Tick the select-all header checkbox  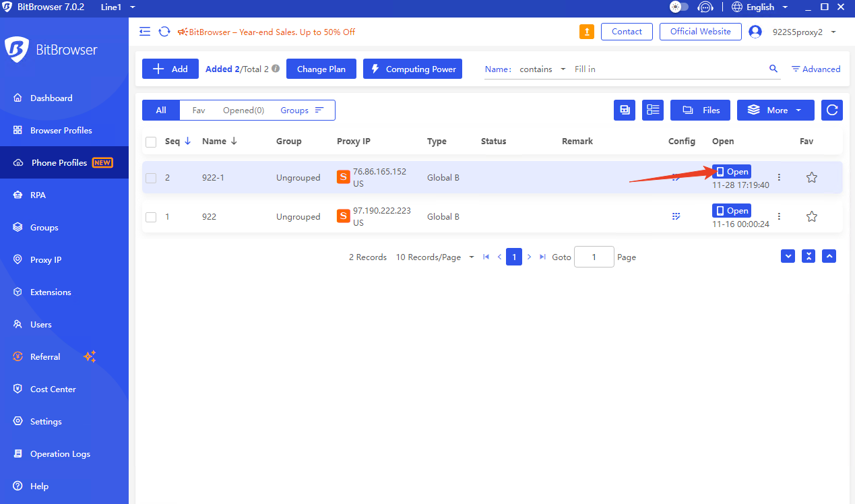[x=151, y=141]
